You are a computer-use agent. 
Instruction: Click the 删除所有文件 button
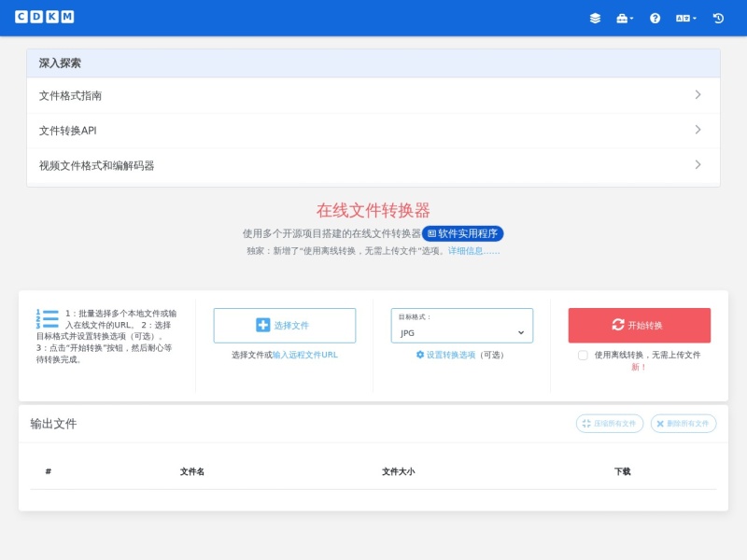point(684,424)
